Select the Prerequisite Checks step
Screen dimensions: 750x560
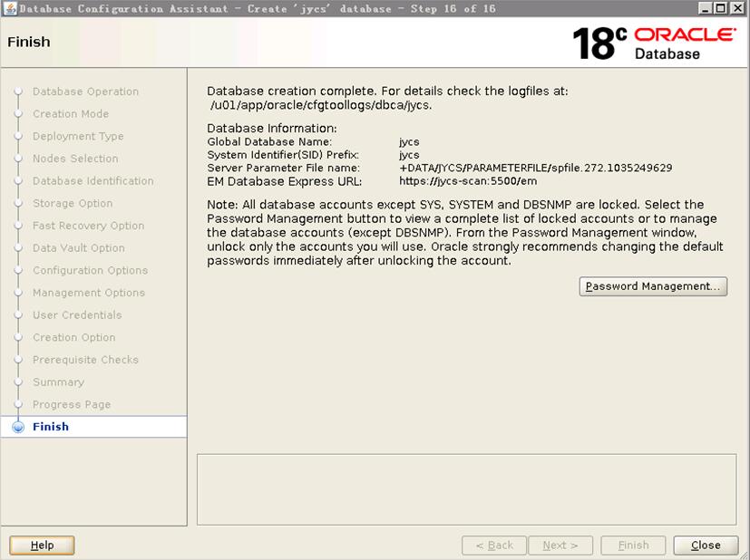coord(85,360)
